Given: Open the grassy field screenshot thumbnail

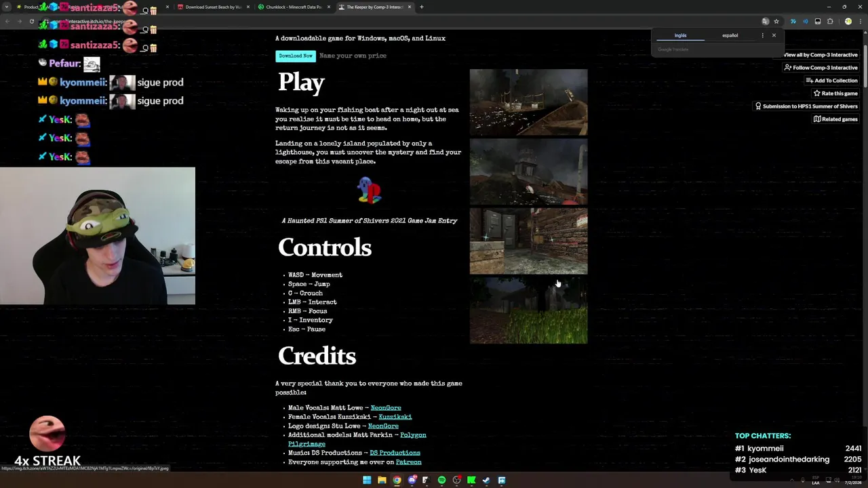Looking at the screenshot, I should (528, 310).
